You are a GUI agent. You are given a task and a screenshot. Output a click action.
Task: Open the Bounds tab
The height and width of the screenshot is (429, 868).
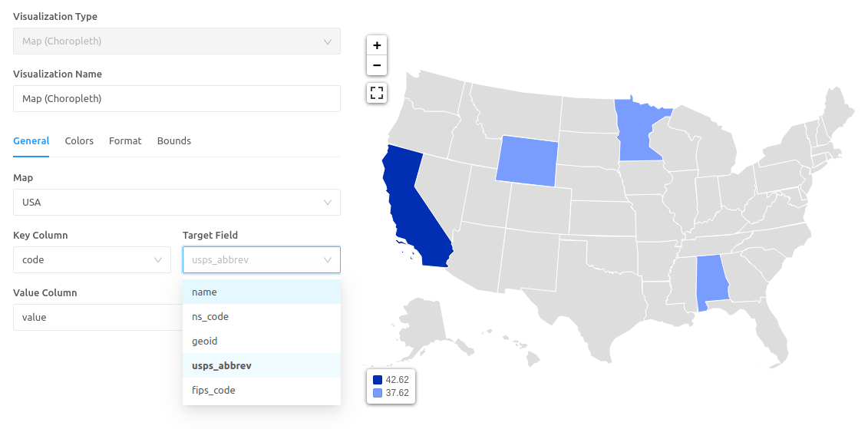pos(173,140)
